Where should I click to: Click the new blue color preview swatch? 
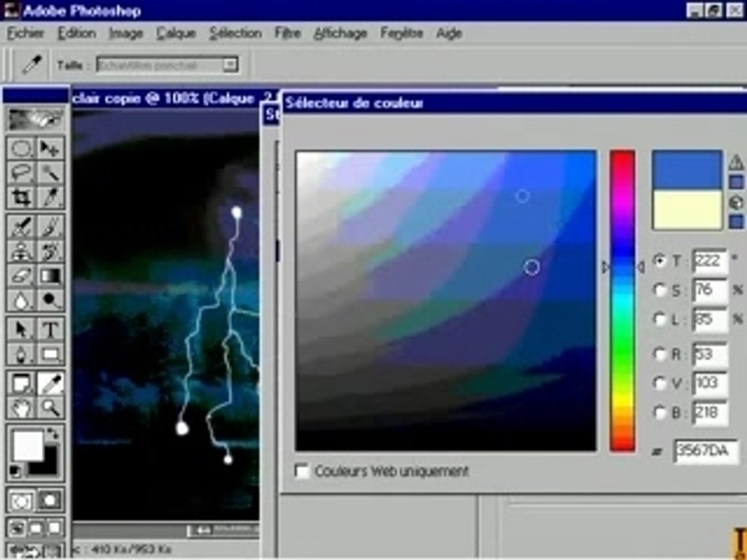[687, 170]
